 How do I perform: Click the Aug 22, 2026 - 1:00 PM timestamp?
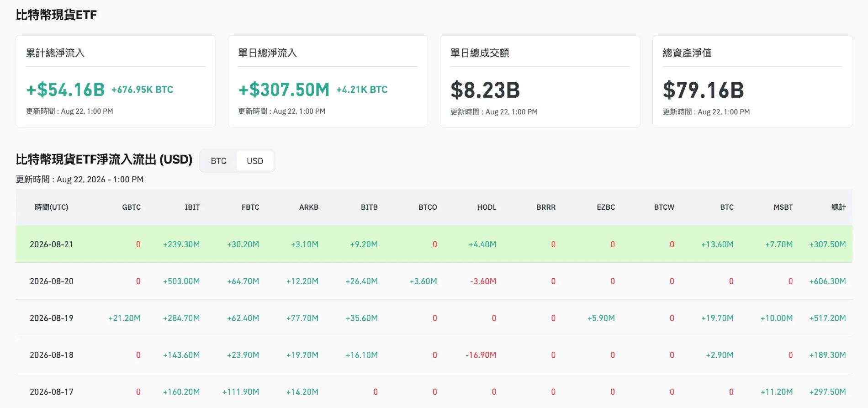pos(100,180)
